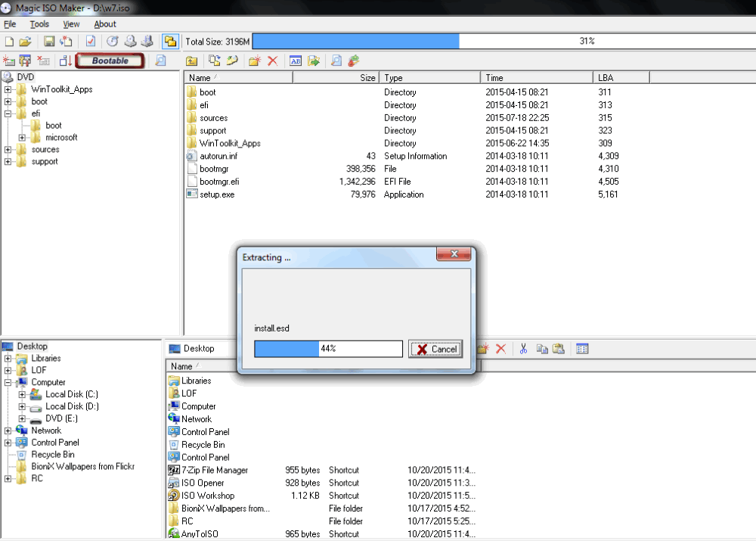Image resolution: width=756 pixels, height=541 pixels.
Task: Select setup.exe in the file list
Action: (217, 194)
